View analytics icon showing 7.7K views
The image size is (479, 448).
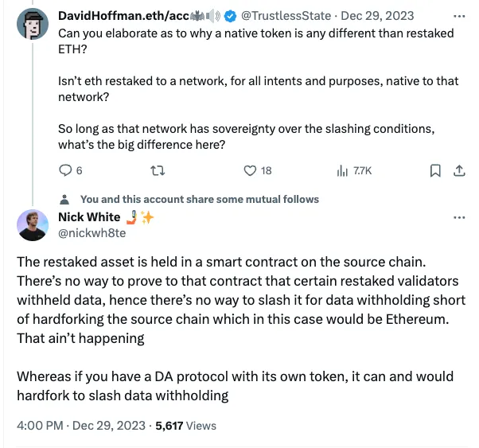[342, 170]
